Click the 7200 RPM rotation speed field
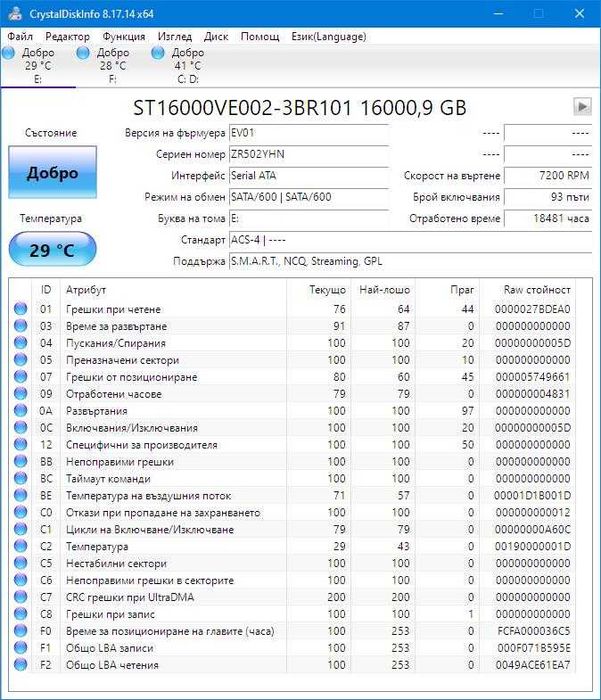The width and height of the screenshot is (601, 700). point(548,175)
